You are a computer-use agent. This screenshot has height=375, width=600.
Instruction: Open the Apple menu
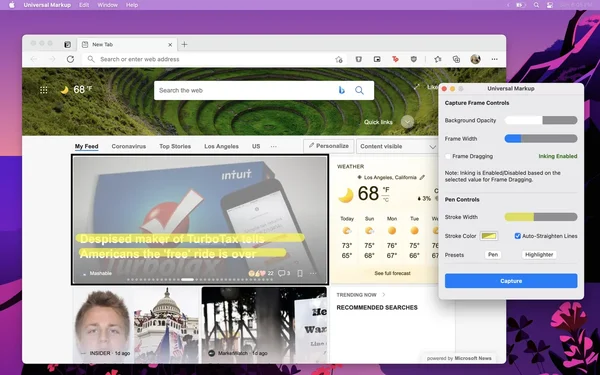[11, 5]
